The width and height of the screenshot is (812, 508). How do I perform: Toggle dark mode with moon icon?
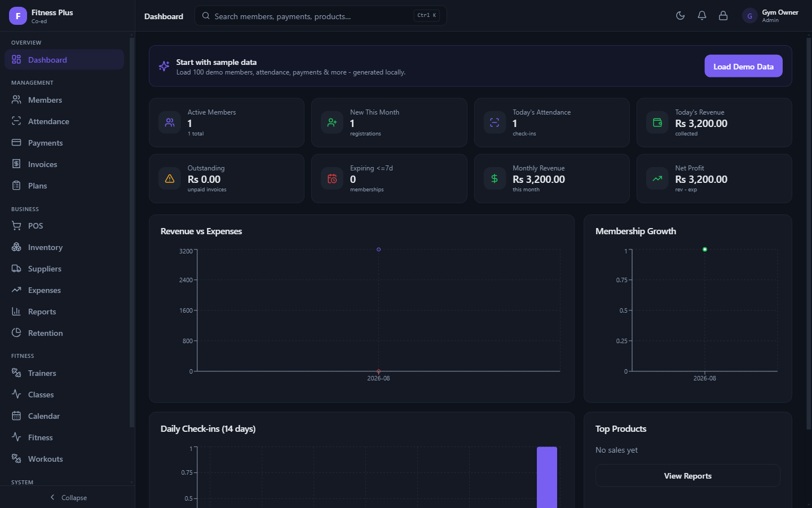click(681, 16)
